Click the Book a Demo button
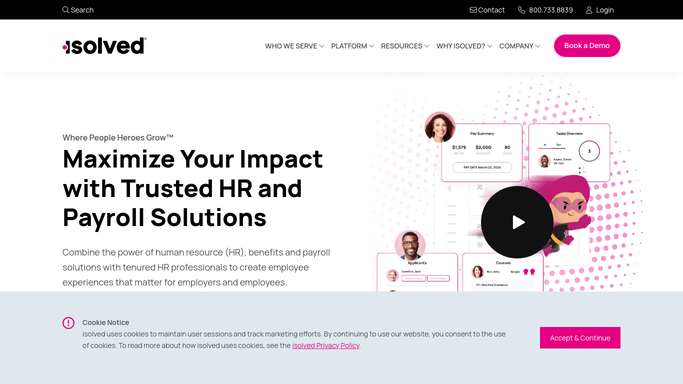Screen dimensions: 683x384 [587, 46]
